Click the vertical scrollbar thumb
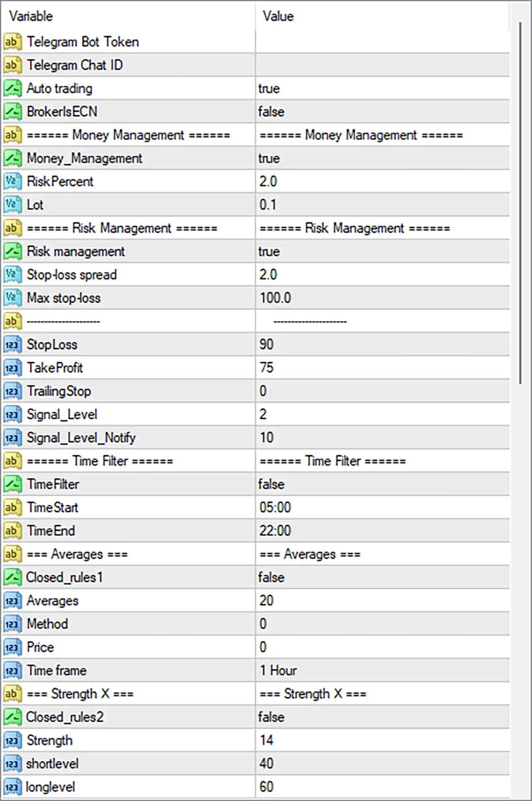The image size is (532, 801). pos(520,203)
